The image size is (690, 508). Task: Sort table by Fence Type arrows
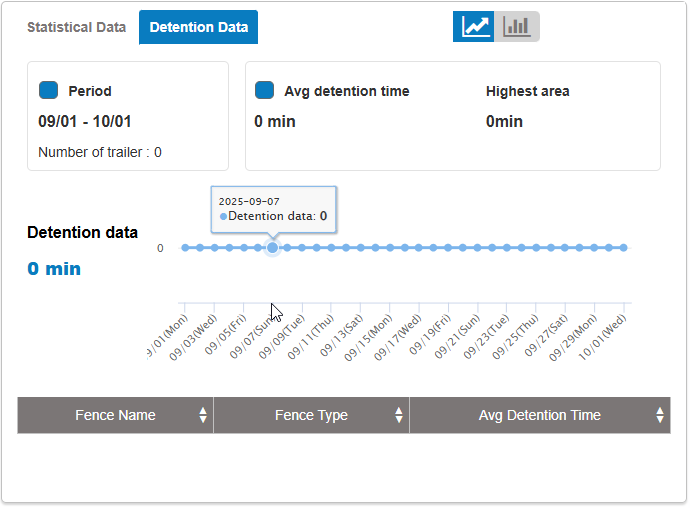399,415
